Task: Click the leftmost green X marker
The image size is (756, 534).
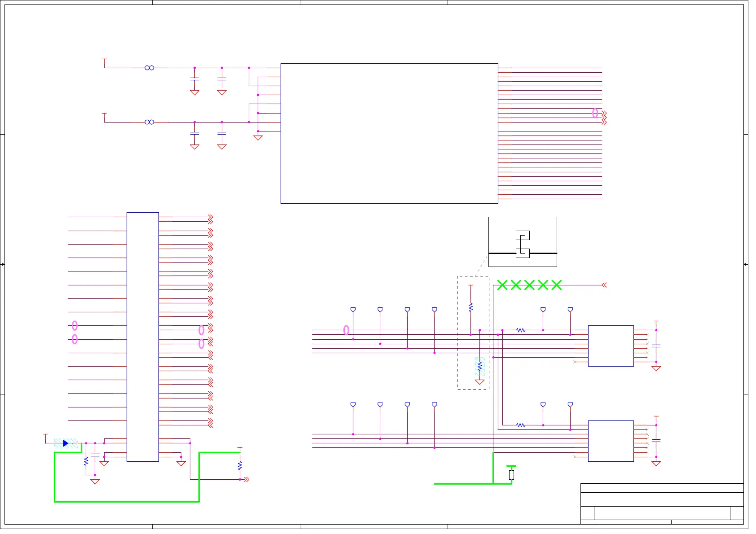Action: 502,285
